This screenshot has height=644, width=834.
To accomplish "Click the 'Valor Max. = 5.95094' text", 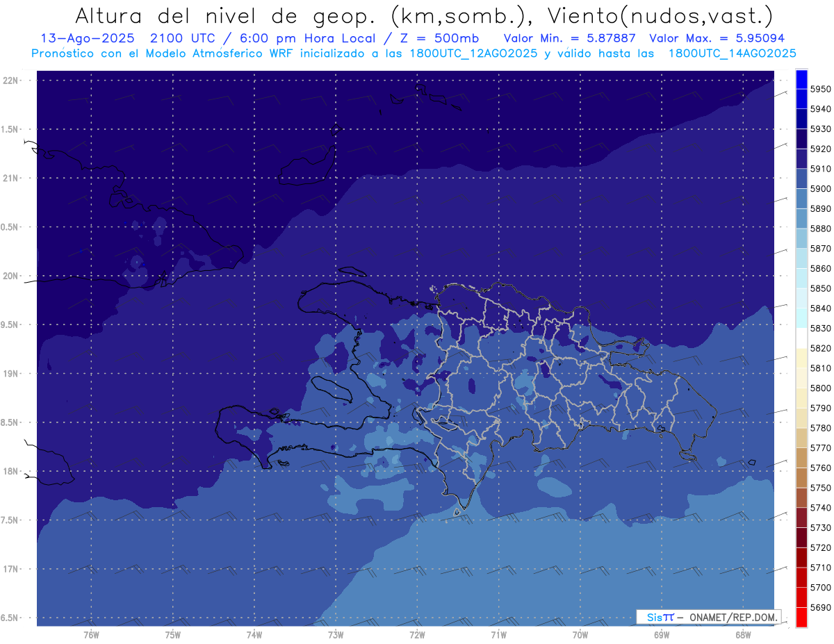I will [x=717, y=39].
